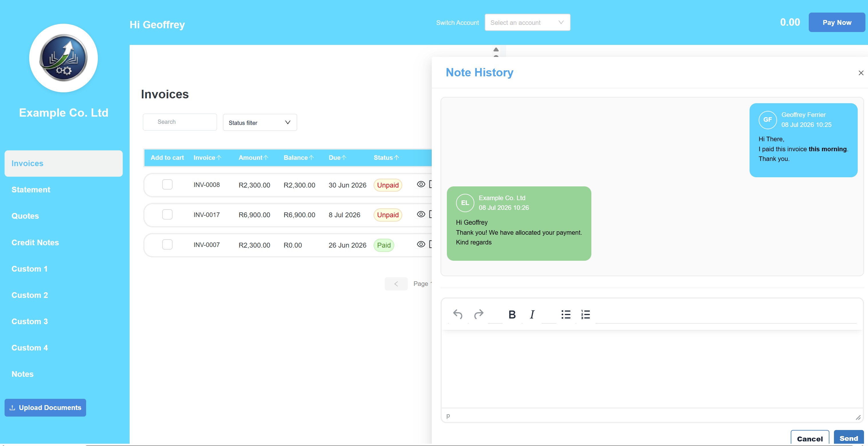Click the Hi Geoffrey greeting text
This screenshot has height=446, width=868.
pos(157,25)
